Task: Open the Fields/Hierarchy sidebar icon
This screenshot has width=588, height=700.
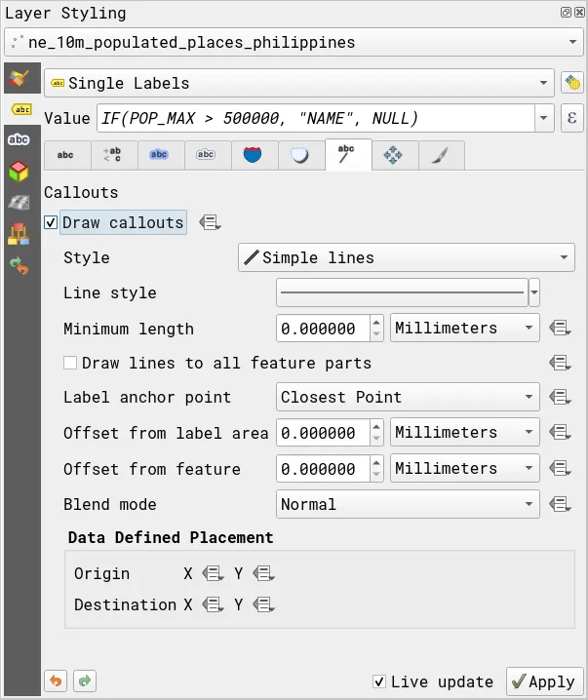Action: (x=19, y=234)
